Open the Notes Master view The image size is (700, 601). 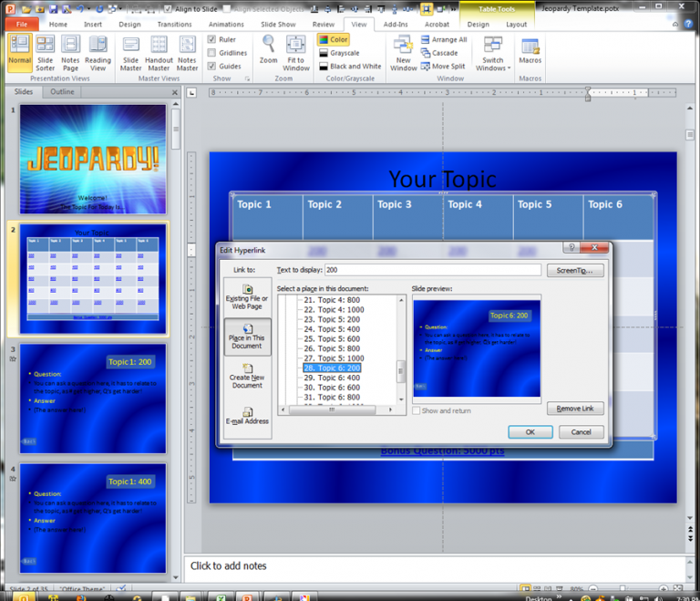point(187,53)
